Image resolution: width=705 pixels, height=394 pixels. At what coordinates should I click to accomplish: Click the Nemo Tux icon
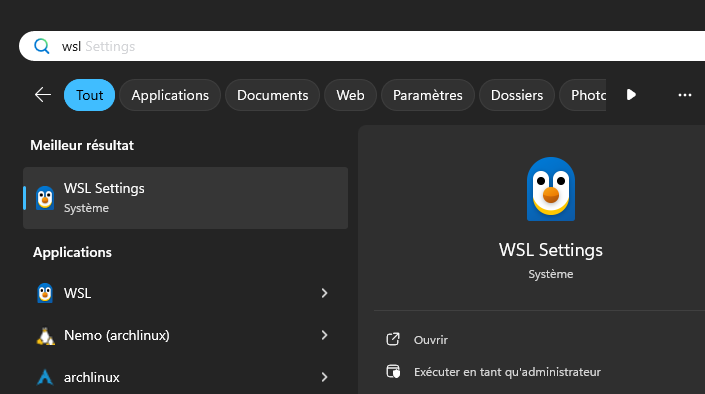(x=45, y=336)
